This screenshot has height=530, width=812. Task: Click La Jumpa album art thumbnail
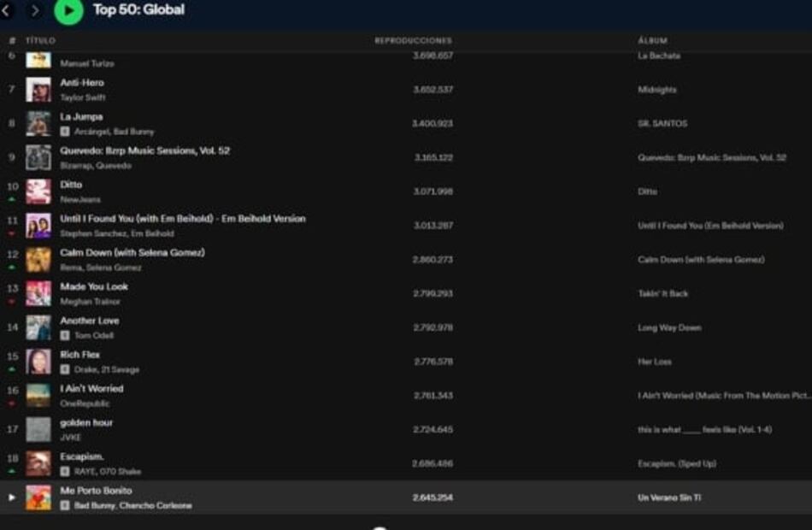click(38, 123)
